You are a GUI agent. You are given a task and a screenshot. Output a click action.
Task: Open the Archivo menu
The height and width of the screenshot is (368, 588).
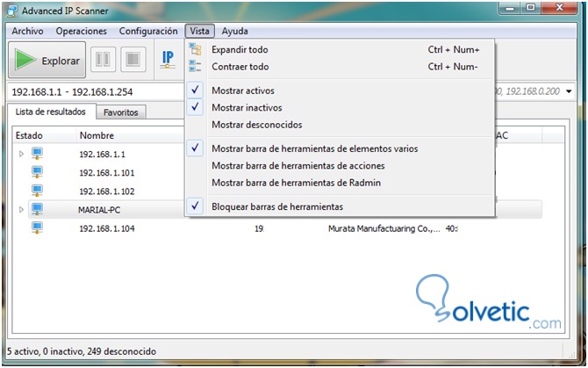click(x=27, y=31)
